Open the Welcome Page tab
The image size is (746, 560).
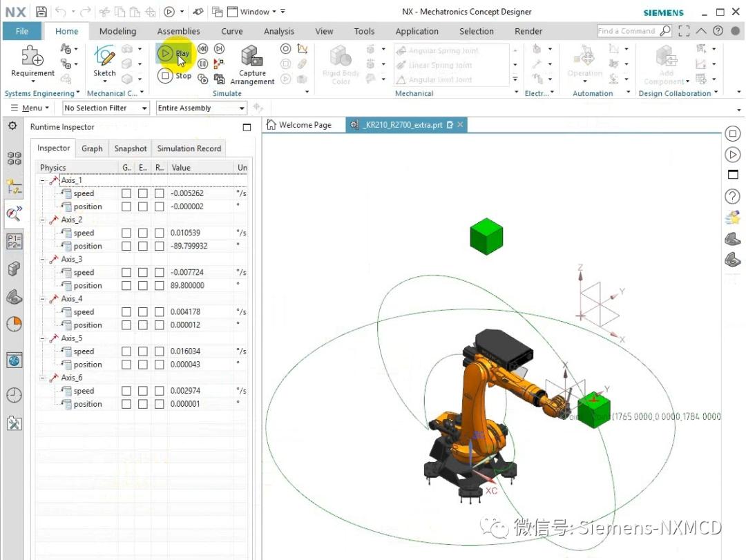(300, 125)
